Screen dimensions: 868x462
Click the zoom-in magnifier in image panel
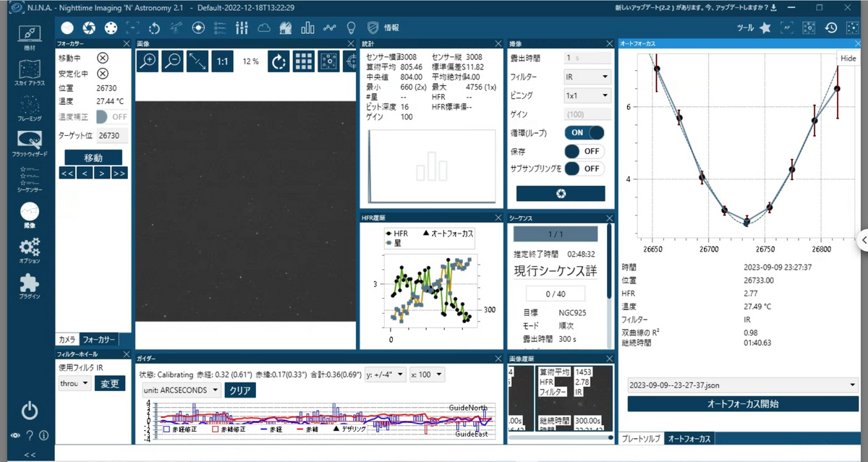(148, 61)
